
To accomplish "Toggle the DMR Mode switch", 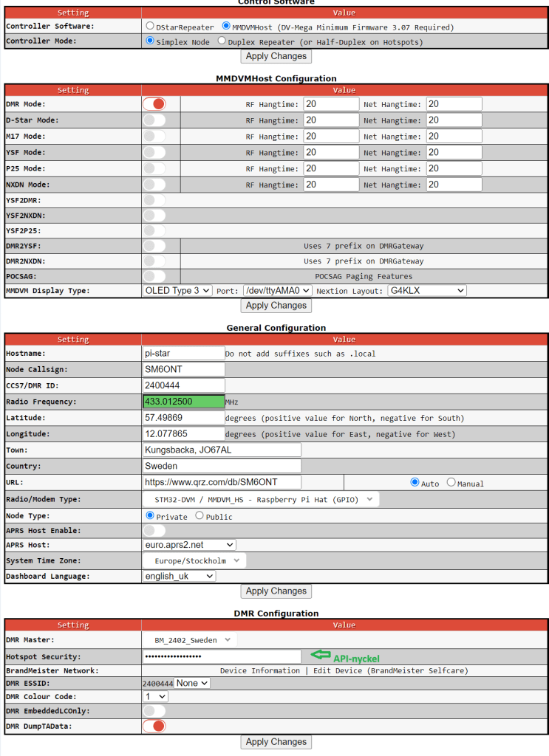I will (154, 104).
